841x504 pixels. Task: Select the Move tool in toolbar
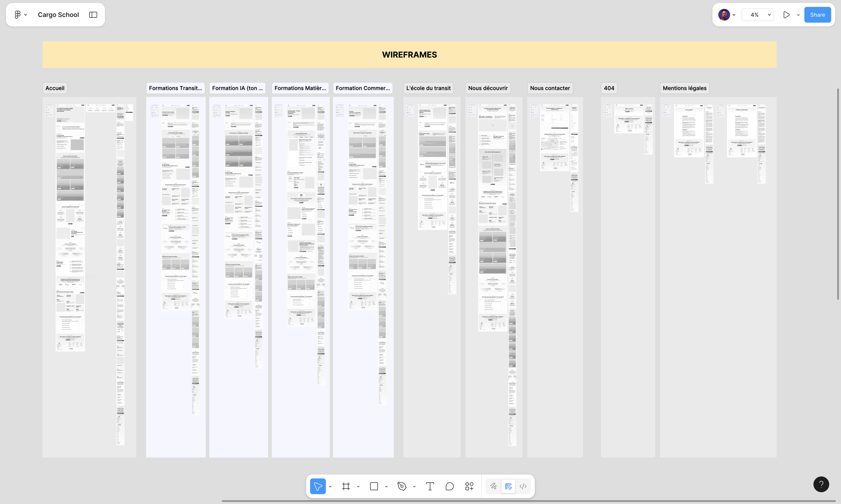click(317, 486)
